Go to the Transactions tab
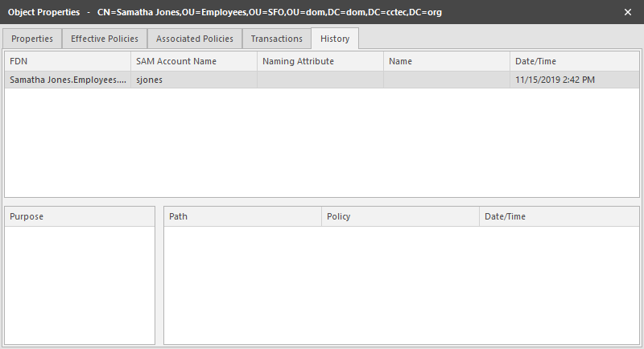The height and width of the screenshot is (349, 644). (x=276, y=39)
